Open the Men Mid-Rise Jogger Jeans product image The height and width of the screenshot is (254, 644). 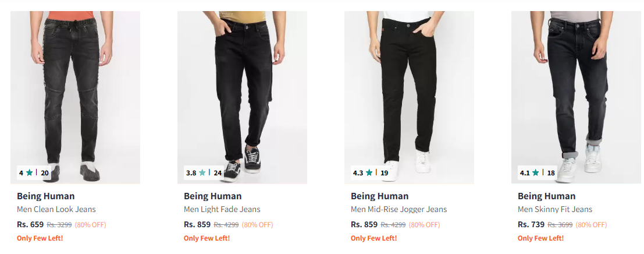pos(409,93)
